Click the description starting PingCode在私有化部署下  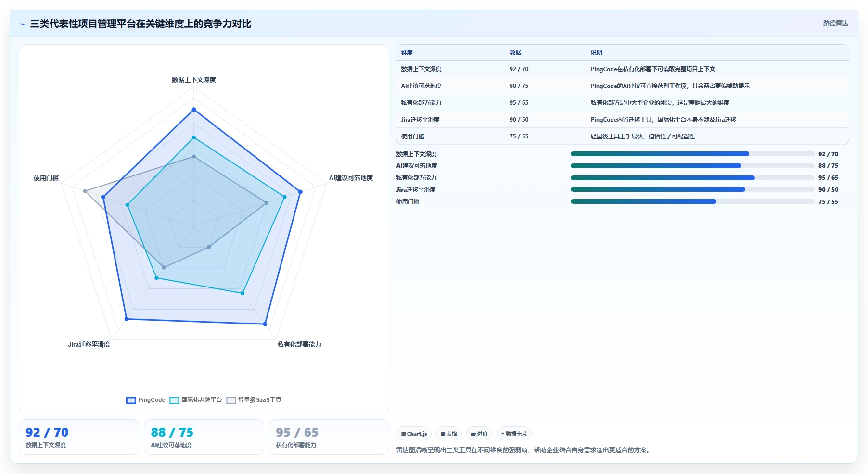pyautogui.click(x=653, y=69)
